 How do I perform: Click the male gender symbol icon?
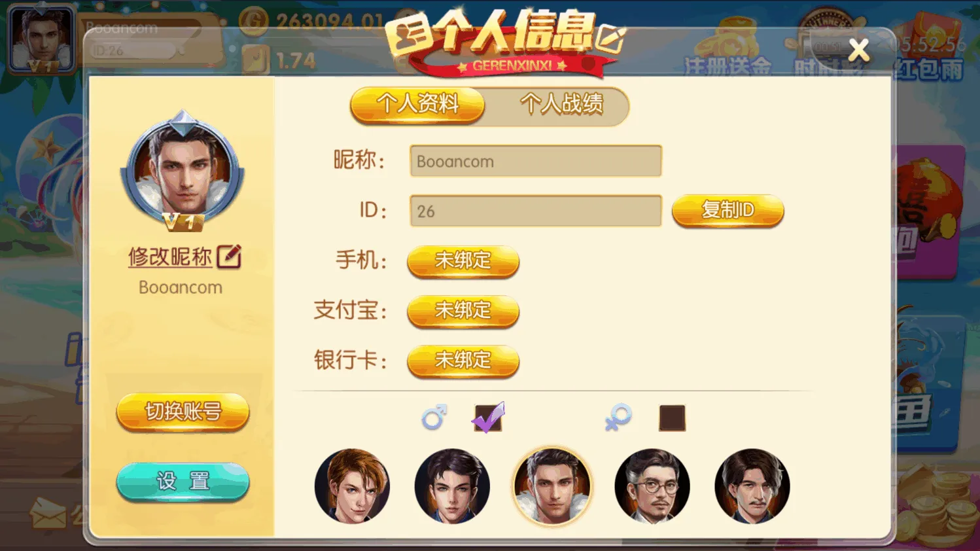[x=434, y=417]
